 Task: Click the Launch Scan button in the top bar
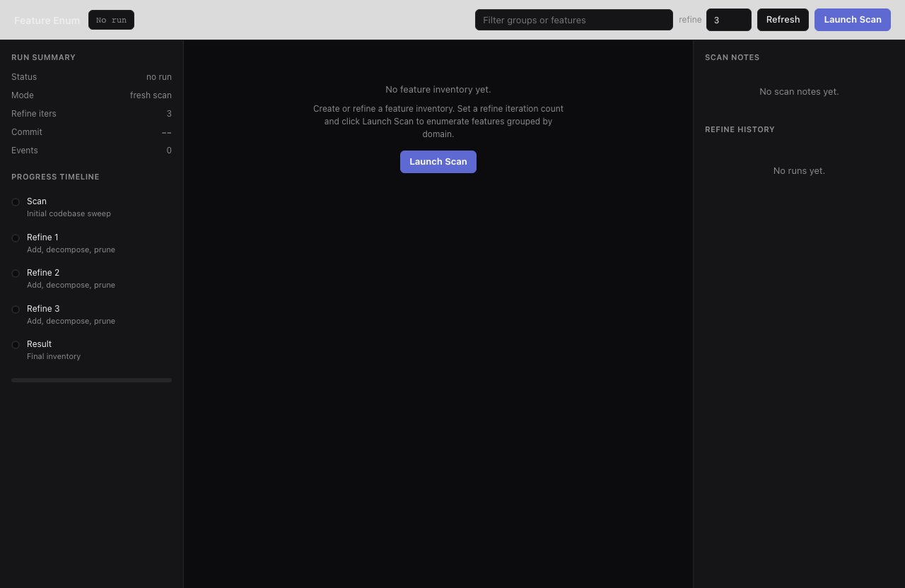click(852, 20)
